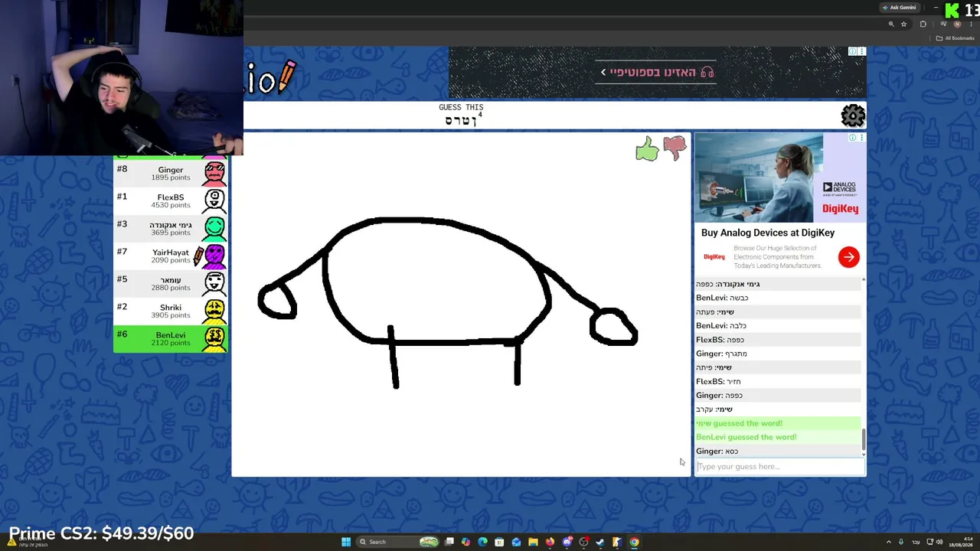
Task: Select the Shriki 3905 points row
Action: point(170,311)
